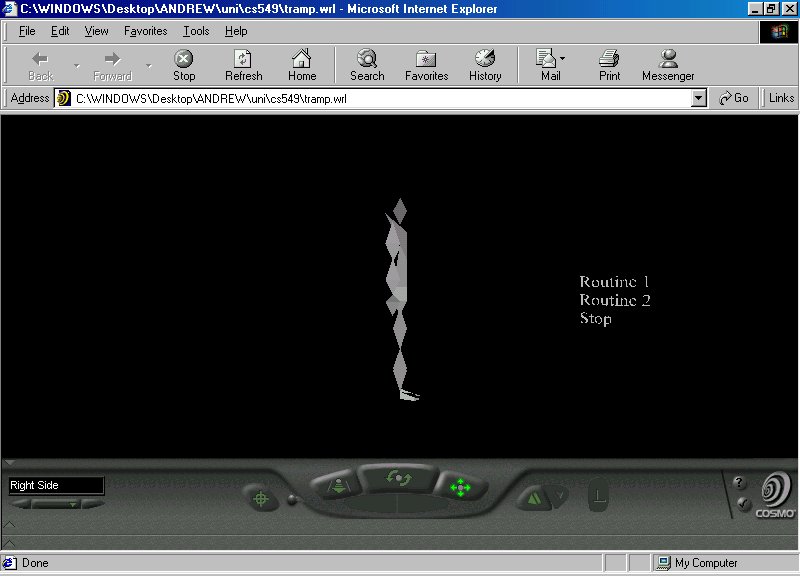Open Cosmo preferences checkmark button
Screen dimensions: 800x576
(743, 504)
